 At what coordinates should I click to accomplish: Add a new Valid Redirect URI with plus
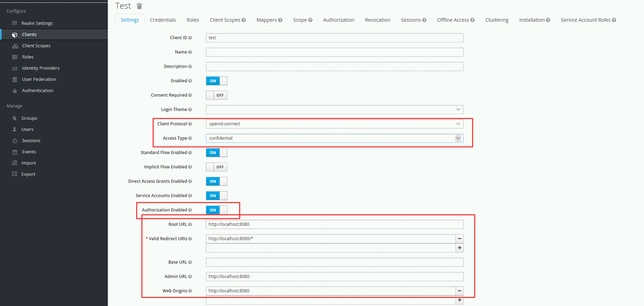[x=460, y=248]
